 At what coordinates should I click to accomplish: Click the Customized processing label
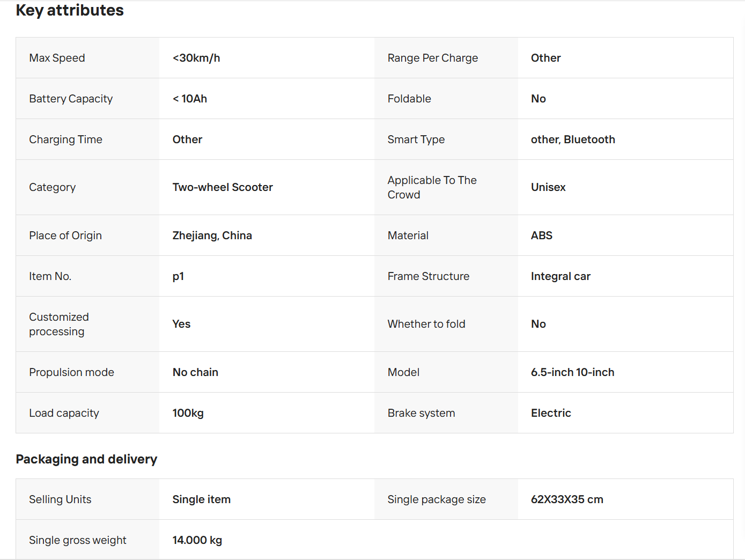point(59,324)
